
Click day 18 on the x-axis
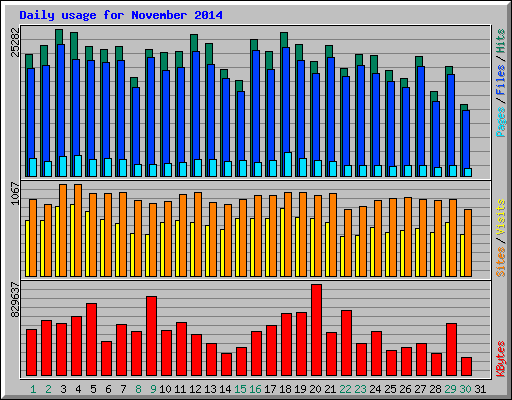pos(285,389)
